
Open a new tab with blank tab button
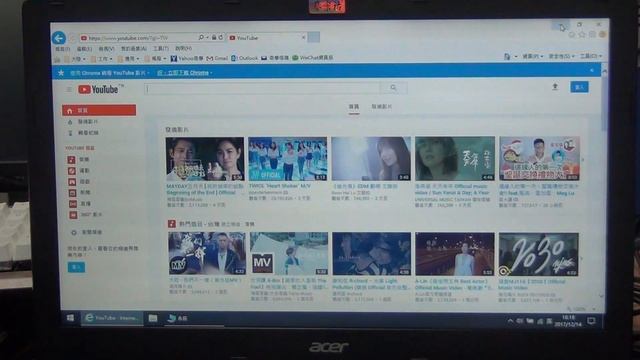[313, 37]
